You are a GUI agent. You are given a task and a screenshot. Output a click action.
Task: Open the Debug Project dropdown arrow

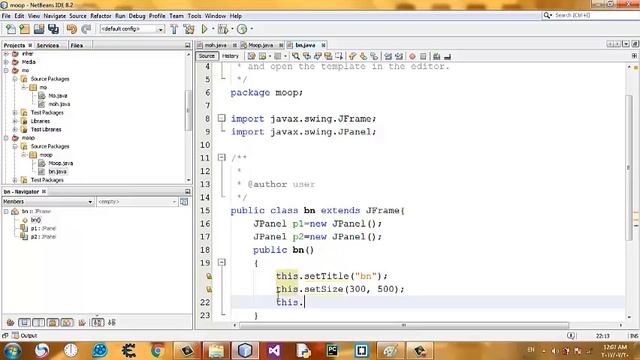tap(232, 29)
